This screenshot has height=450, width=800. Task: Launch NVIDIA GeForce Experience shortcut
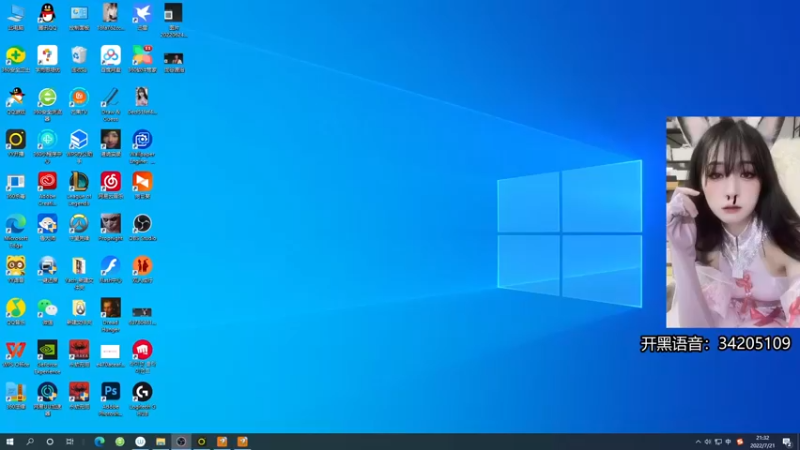[47, 357]
